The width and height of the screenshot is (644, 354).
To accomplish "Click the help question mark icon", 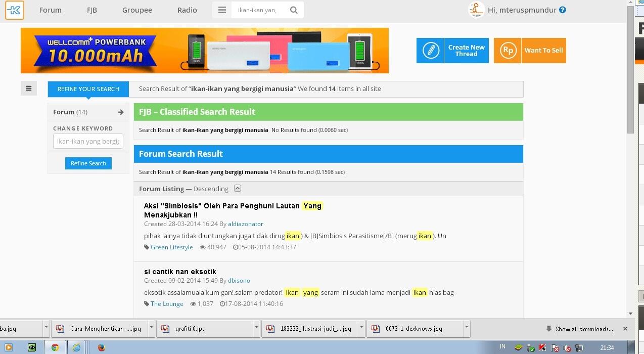I will (563, 10).
